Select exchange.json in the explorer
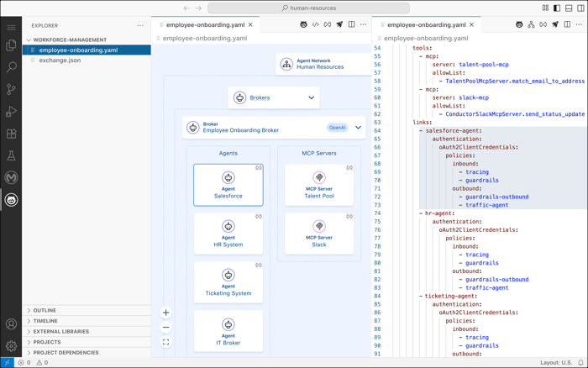 tap(60, 60)
